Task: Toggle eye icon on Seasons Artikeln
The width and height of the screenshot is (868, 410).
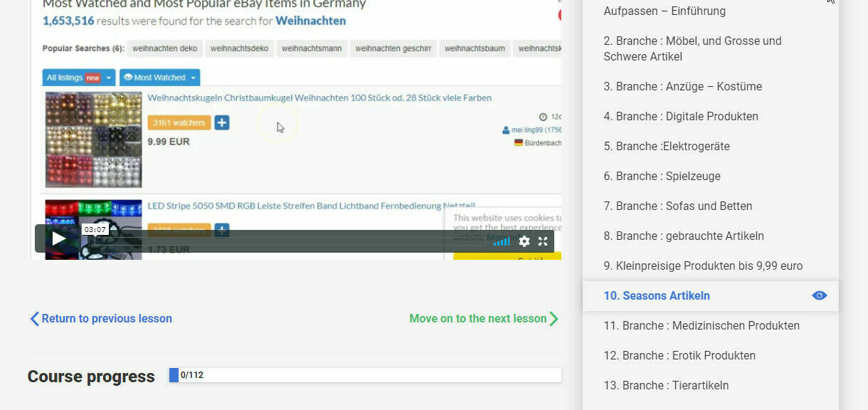Action: point(820,295)
